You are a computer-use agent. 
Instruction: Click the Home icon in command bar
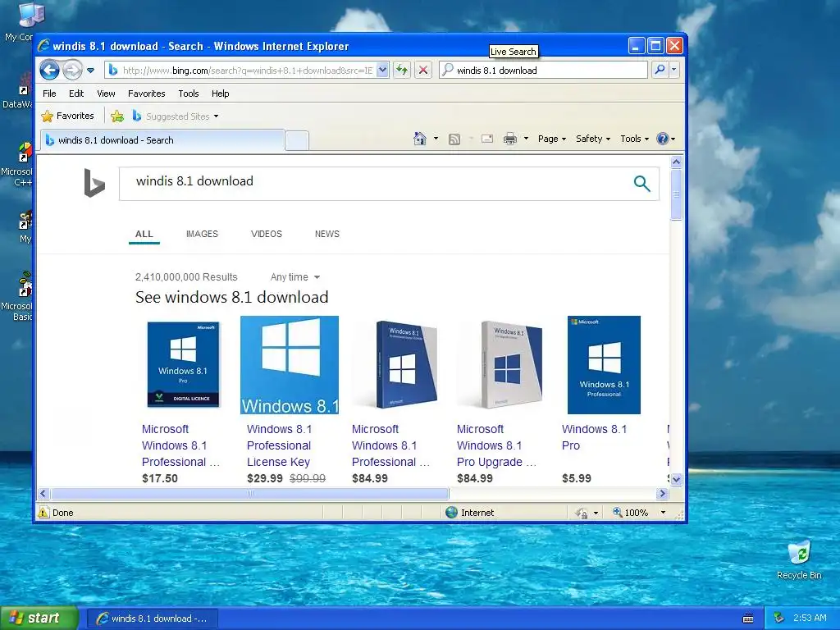click(420, 139)
